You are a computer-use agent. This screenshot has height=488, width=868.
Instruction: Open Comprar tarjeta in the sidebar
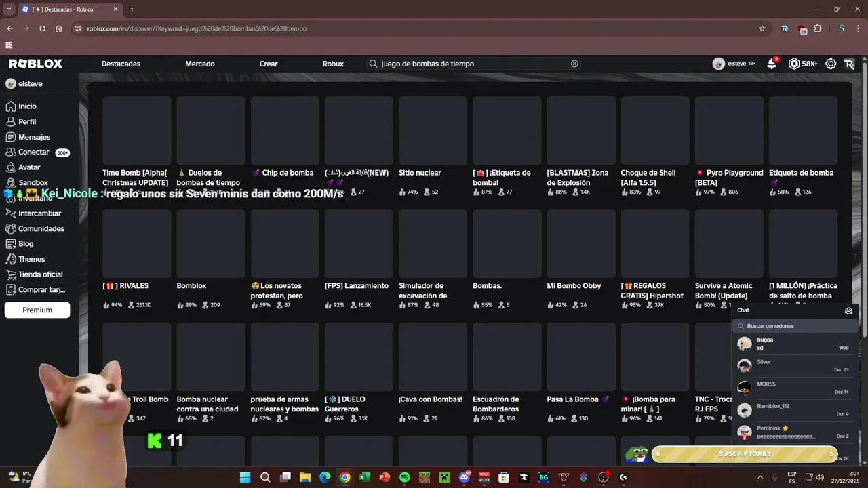pos(41,290)
